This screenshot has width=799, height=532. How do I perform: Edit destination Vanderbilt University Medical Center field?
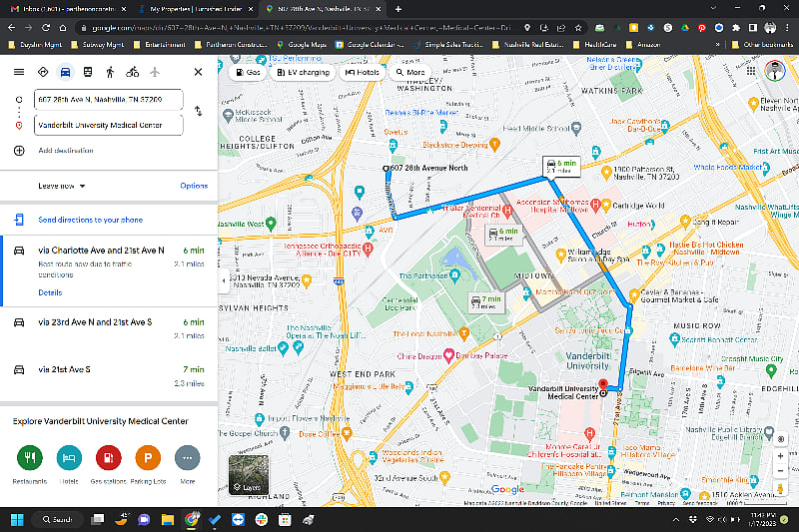tap(109, 125)
